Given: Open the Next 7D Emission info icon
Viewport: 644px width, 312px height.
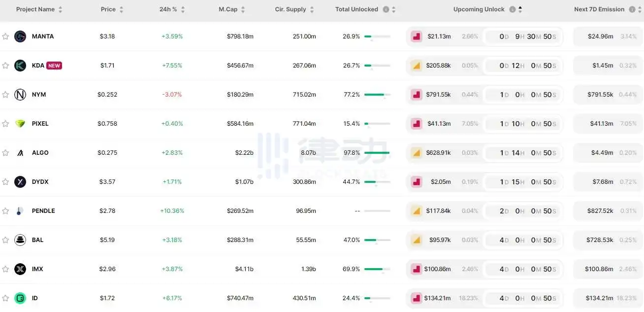Looking at the screenshot, I should (633, 9).
